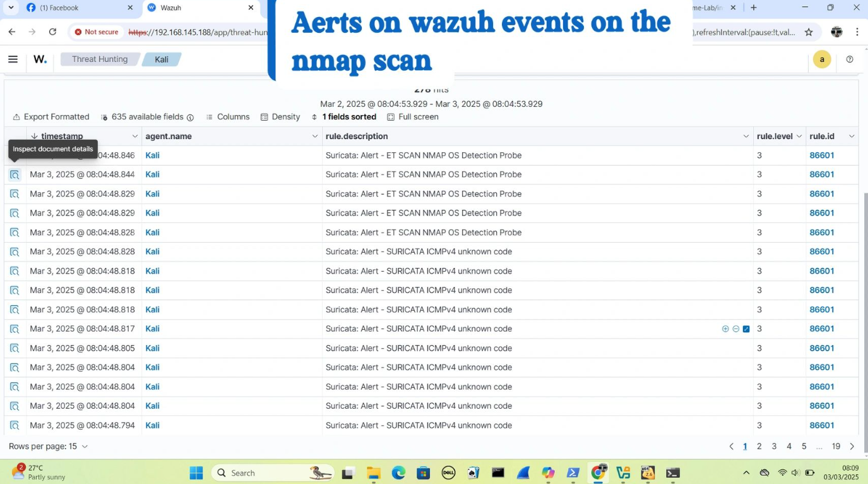Go to results page 3
This screenshot has height=484, width=868.
click(x=774, y=446)
